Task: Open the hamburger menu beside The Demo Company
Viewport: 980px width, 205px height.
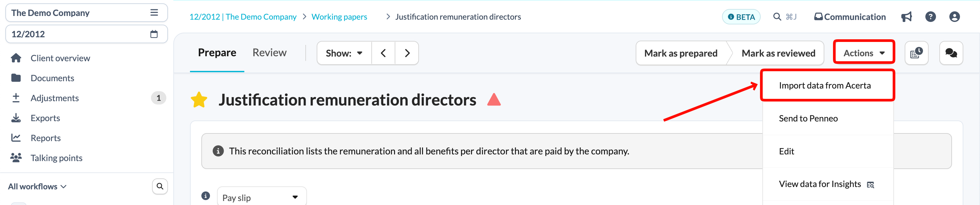Action: pyautogui.click(x=154, y=13)
